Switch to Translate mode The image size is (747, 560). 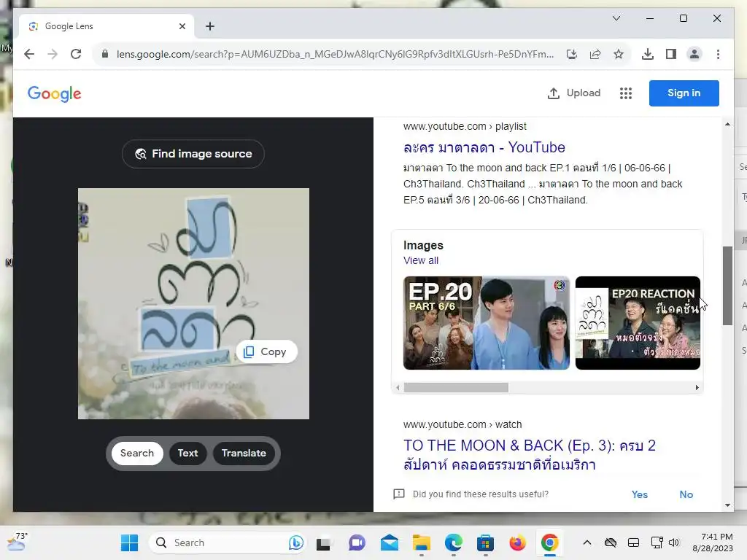coord(244,453)
